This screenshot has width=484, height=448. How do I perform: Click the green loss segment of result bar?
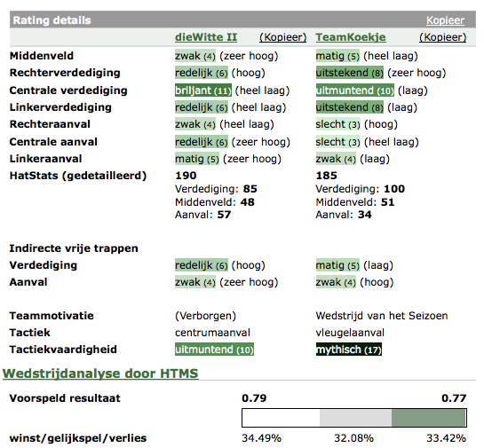coord(429,418)
